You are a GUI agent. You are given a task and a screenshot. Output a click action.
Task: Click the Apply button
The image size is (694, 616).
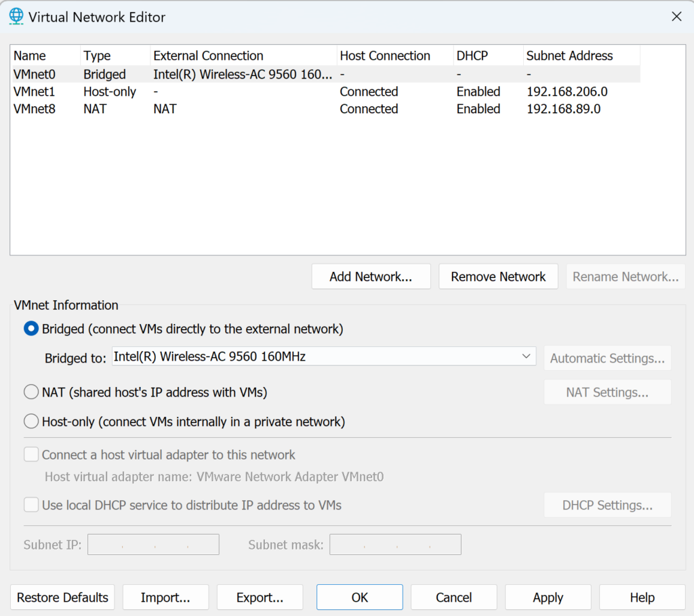coord(548,598)
